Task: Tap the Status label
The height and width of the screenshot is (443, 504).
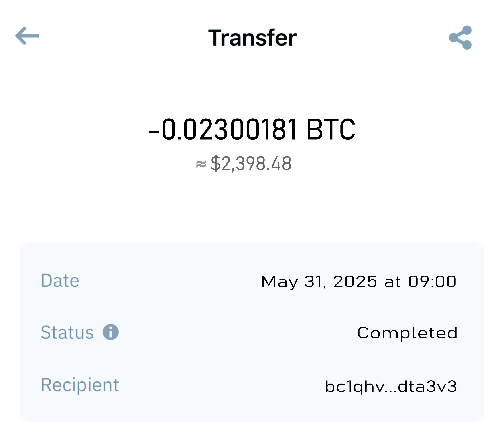Action: coord(67,332)
